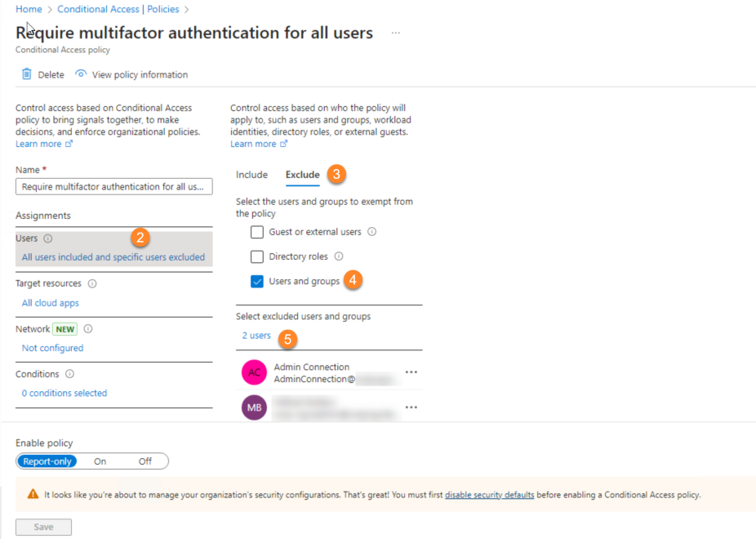The image size is (756, 539).
Task: Open more options for Admin Connection user
Action: click(411, 372)
